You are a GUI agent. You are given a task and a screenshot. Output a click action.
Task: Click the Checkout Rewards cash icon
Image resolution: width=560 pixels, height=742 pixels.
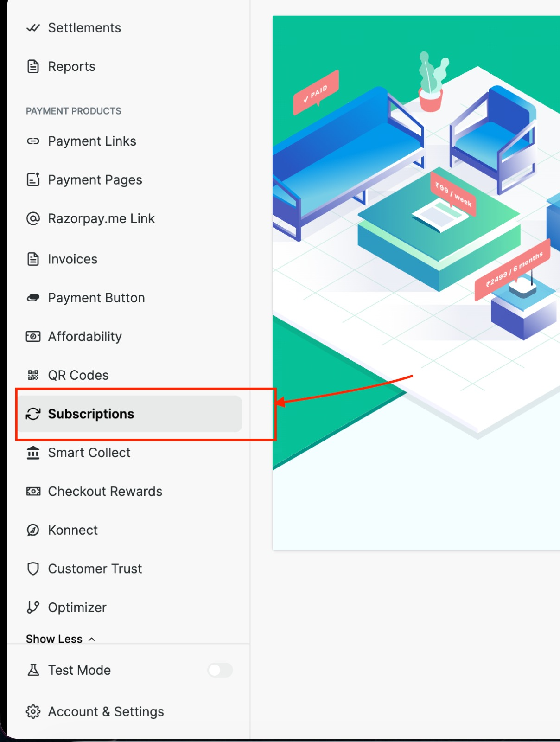pos(33,491)
